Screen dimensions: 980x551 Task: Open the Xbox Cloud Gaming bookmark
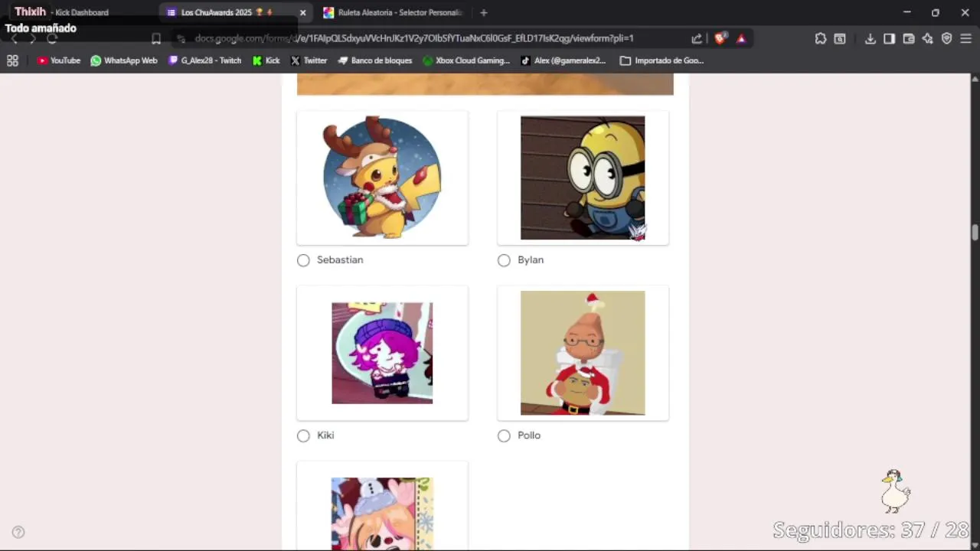pyautogui.click(x=465, y=60)
